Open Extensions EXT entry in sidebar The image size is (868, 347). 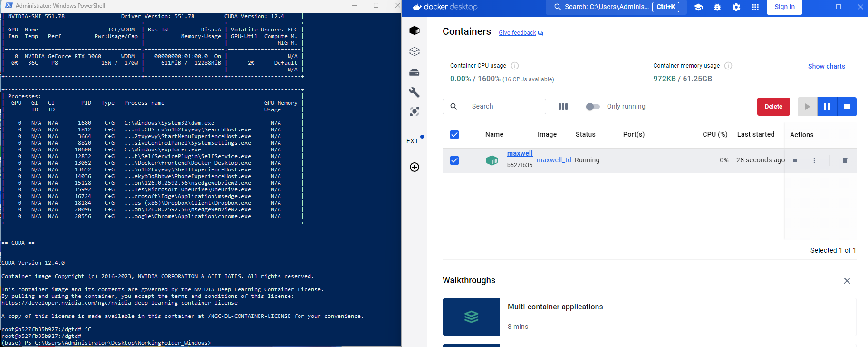(413, 141)
